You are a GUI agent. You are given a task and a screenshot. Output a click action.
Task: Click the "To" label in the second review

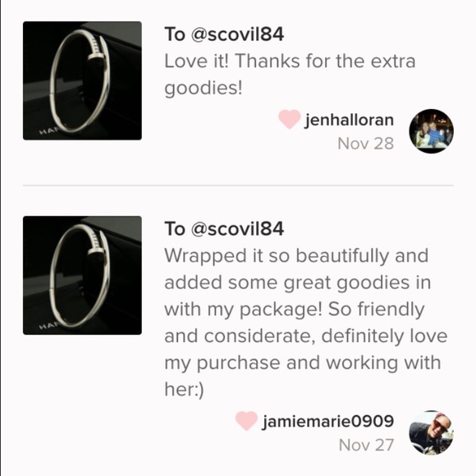(175, 229)
